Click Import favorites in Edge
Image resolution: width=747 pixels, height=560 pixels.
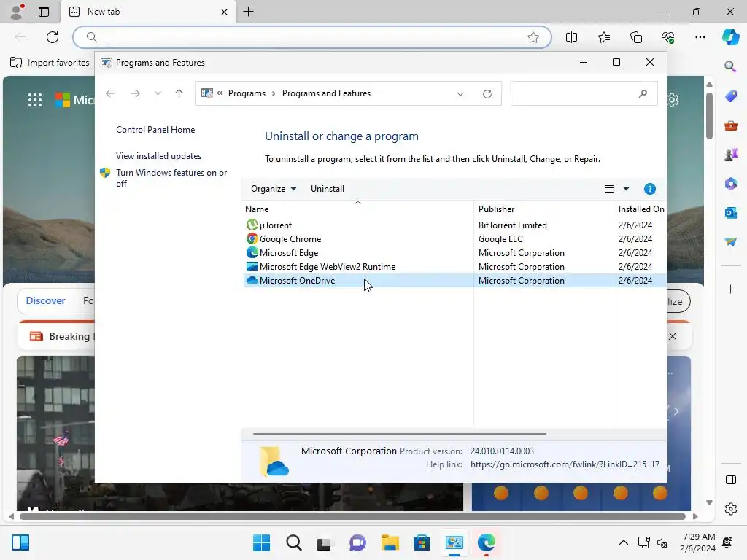pyautogui.click(x=50, y=63)
